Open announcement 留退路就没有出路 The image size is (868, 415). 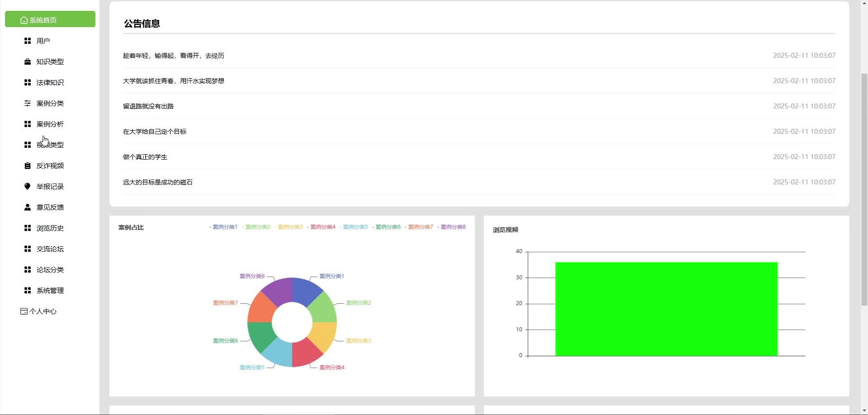(x=148, y=106)
